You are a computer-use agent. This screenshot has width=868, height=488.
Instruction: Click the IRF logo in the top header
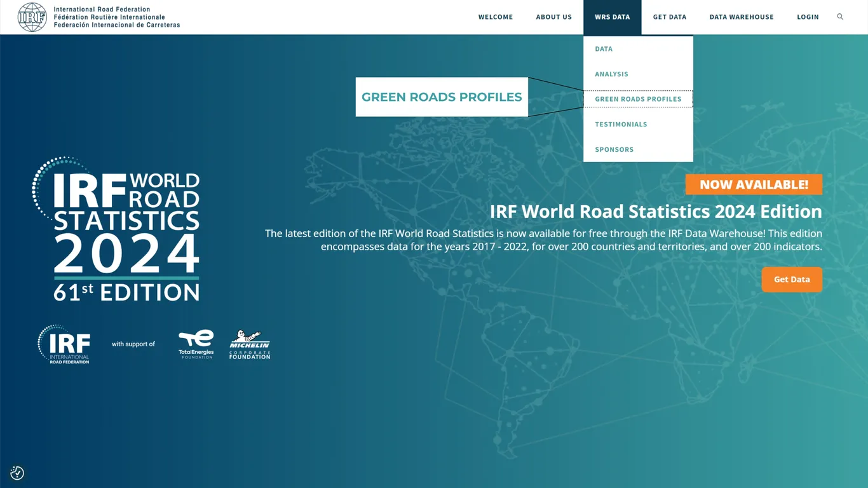[x=32, y=17]
